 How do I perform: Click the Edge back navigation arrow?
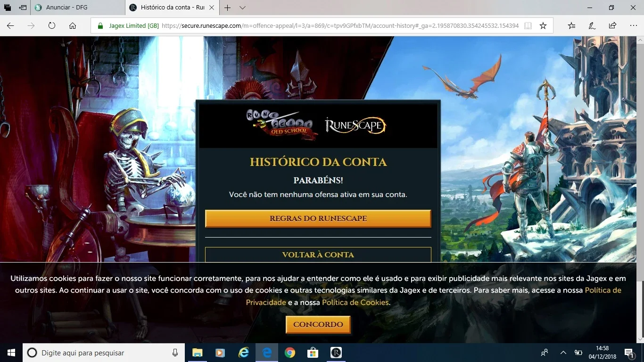10,26
